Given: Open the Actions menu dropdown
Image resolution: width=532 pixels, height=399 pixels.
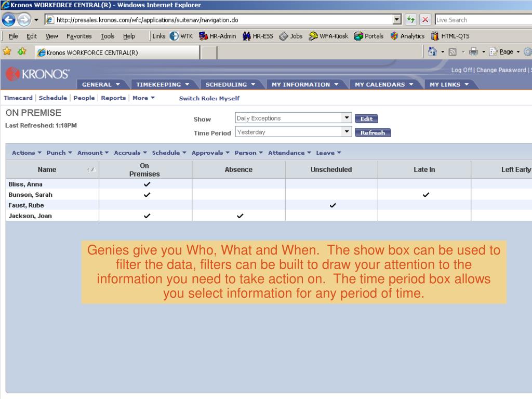Looking at the screenshot, I should [x=26, y=153].
